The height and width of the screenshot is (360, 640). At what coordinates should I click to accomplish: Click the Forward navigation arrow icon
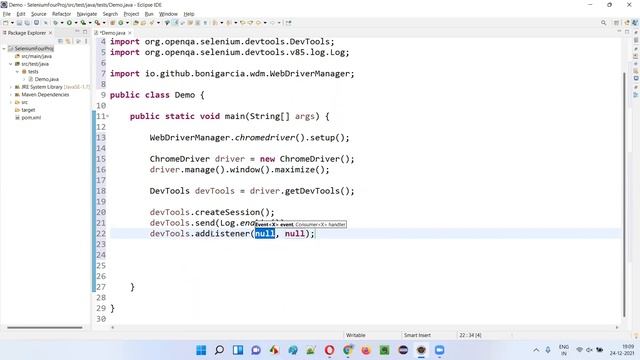tap(272, 23)
